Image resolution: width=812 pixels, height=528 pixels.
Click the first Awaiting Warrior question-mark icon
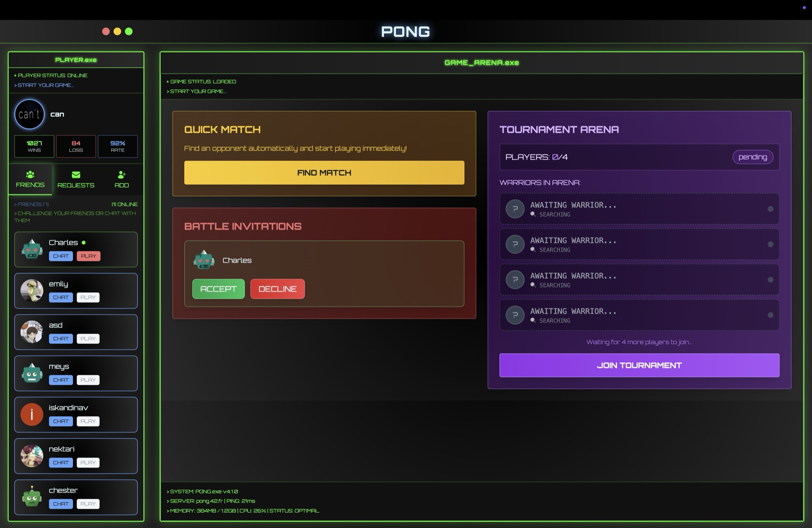click(515, 209)
